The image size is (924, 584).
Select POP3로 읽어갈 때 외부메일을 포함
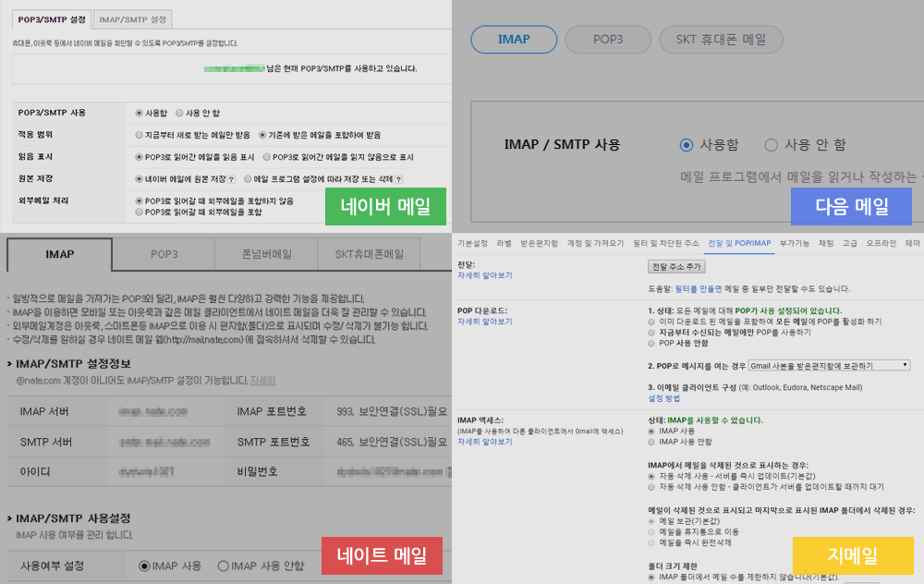click(140, 213)
